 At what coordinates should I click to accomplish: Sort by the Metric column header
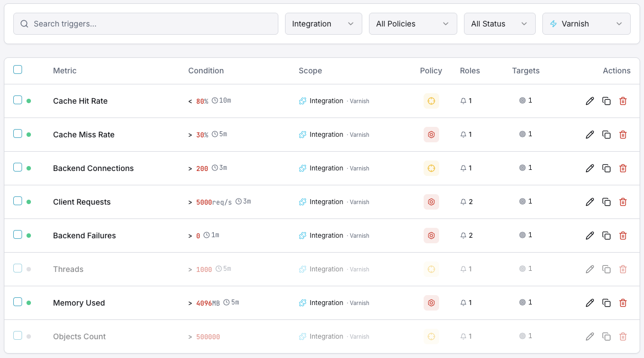65,71
